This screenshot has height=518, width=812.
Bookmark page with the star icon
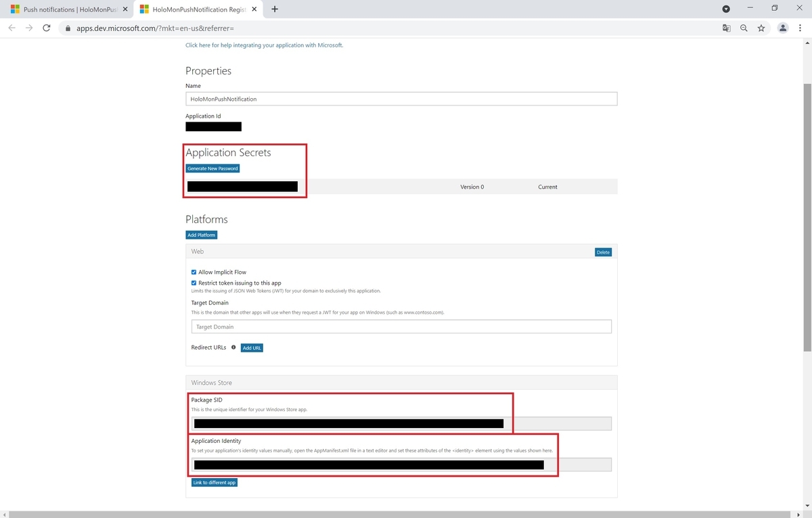[x=761, y=28]
